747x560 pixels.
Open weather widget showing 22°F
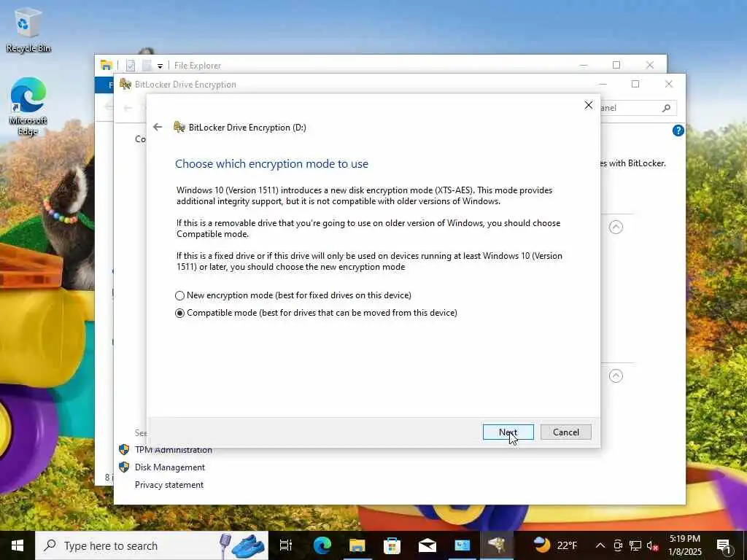tap(555, 545)
